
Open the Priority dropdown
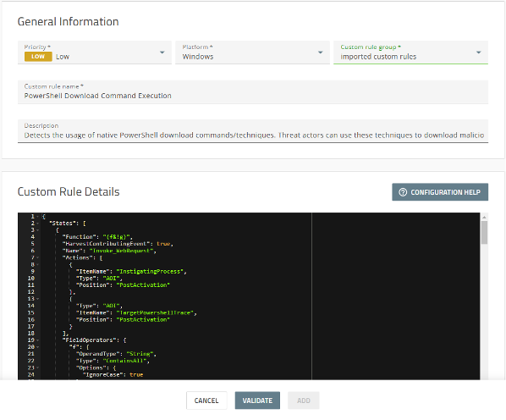[x=95, y=52]
